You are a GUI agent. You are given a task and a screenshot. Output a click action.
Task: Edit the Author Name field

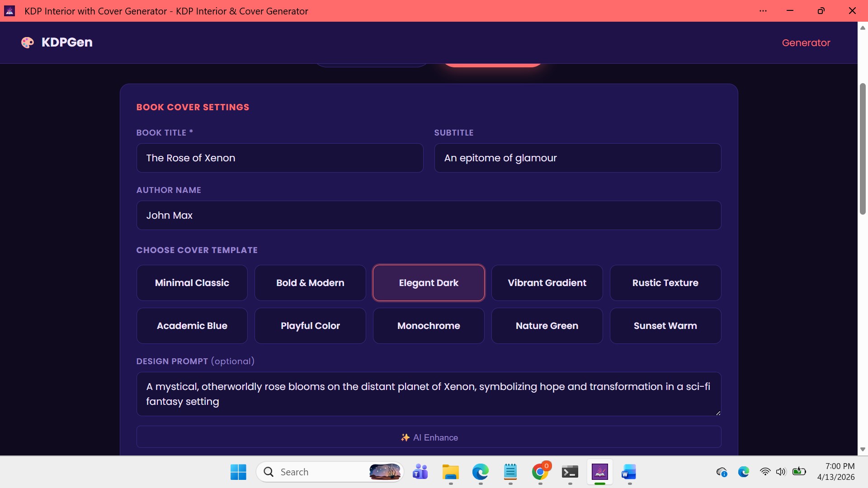[429, 216]
